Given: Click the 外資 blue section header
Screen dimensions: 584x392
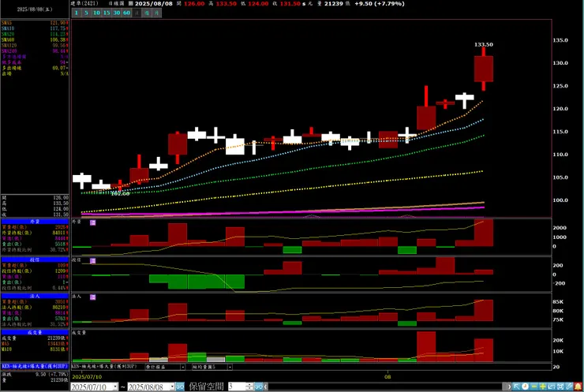Looking at the screenshot, I should point(35,222).
